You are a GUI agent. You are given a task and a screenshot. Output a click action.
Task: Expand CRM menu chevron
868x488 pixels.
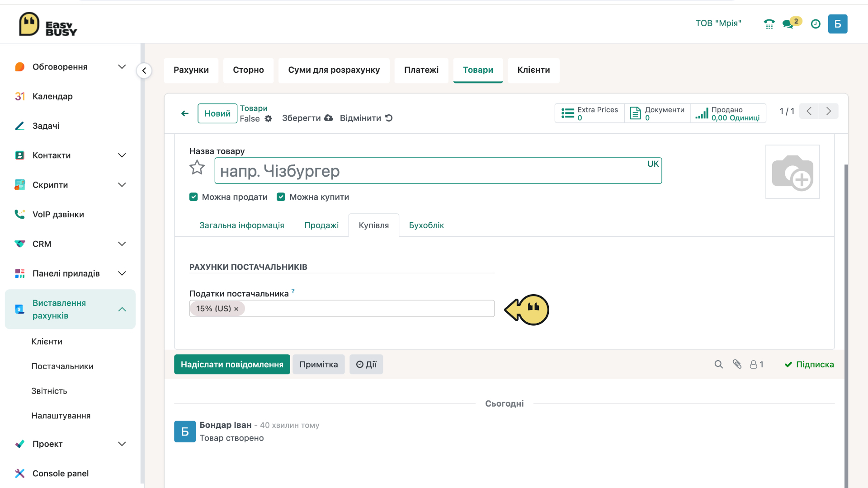122,244
